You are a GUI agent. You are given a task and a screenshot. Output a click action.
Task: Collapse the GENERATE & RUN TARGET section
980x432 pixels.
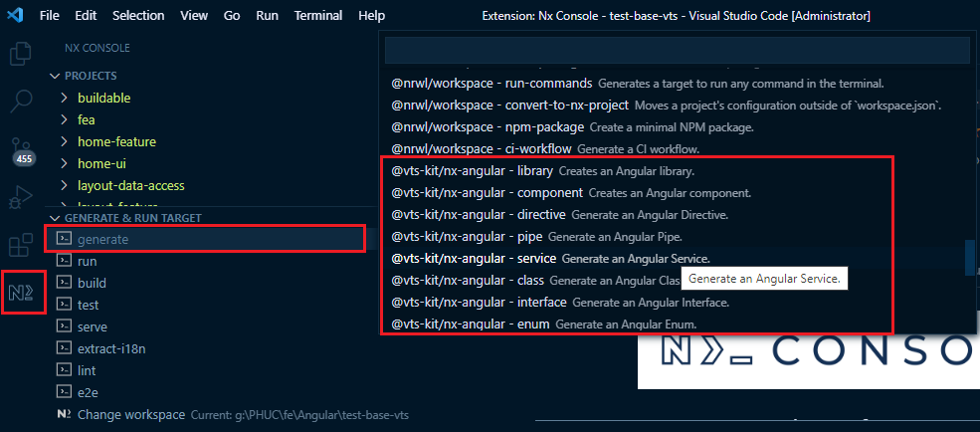(x=54, y=218)
